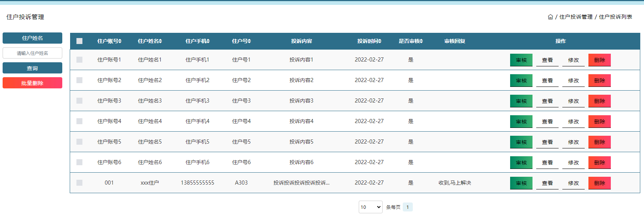The width and height of the screenshot is (644, 223).
Task: Click 删除 for 住户账号4 row
Action: (x=600, y=122)
